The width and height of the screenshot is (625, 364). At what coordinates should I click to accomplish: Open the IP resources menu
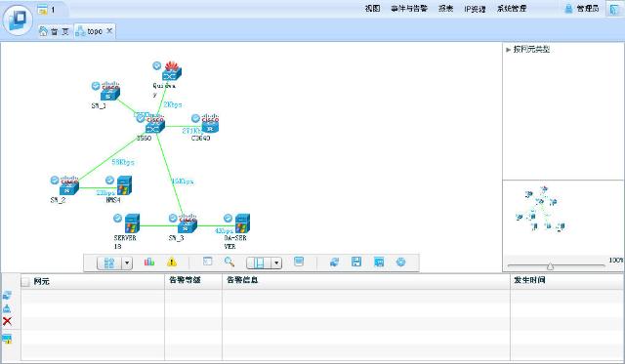(x=475, y=9)
